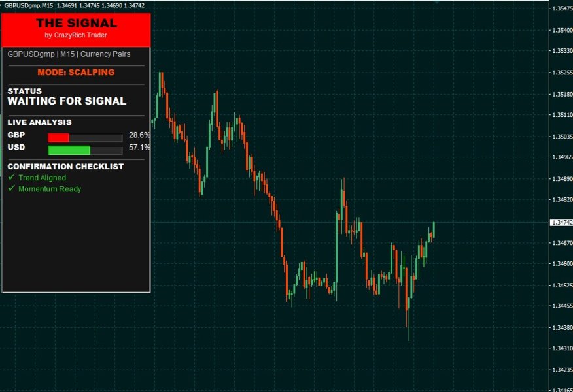Click the 1.34670 price axis label
573x392 pixels.
tap(563, 243)
